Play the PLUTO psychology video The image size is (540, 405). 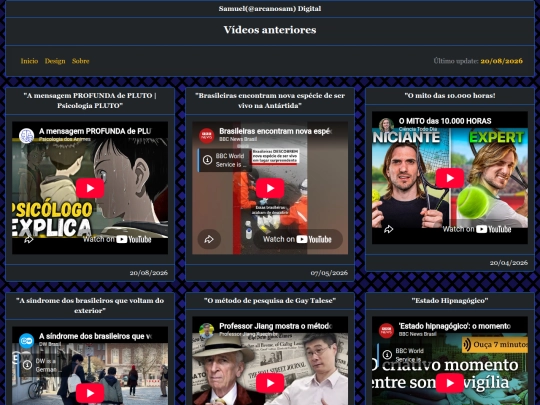point(90,188)
